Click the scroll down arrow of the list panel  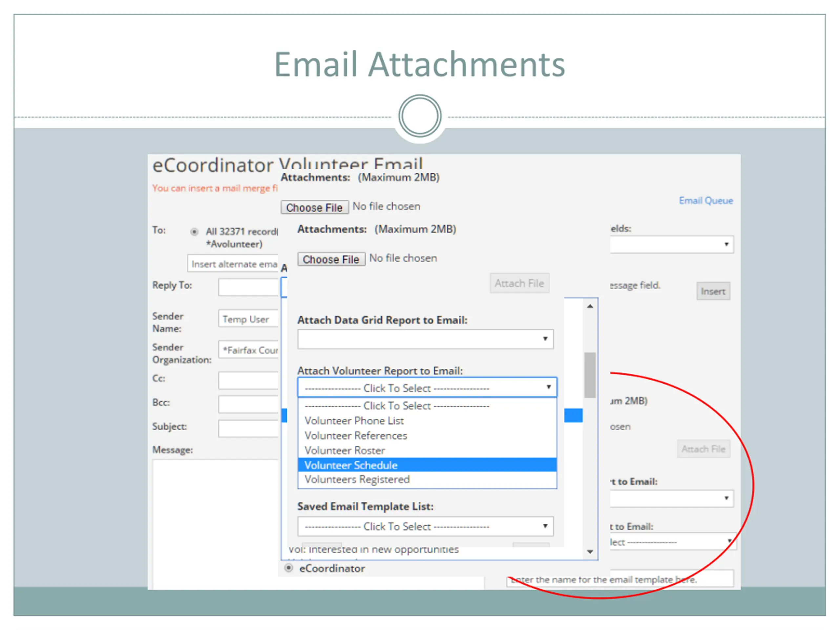[x=590, y=551]
